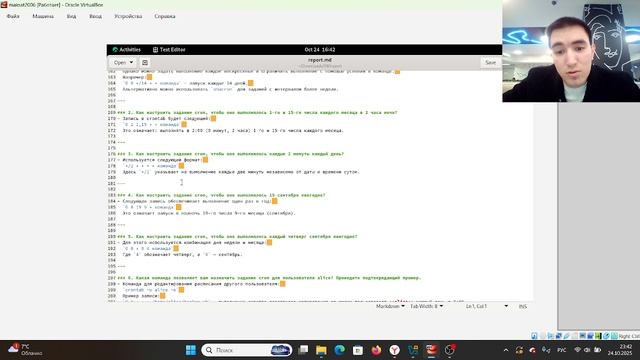Open the battery icon in the system tray

tap(597, 350)
